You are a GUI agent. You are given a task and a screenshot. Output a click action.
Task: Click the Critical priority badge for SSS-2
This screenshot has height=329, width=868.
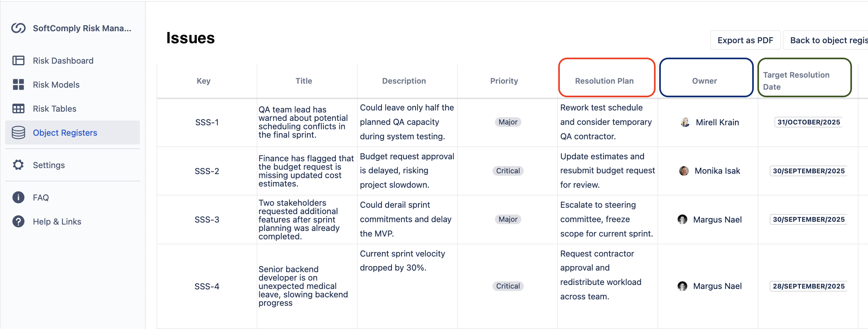(508, 171)
